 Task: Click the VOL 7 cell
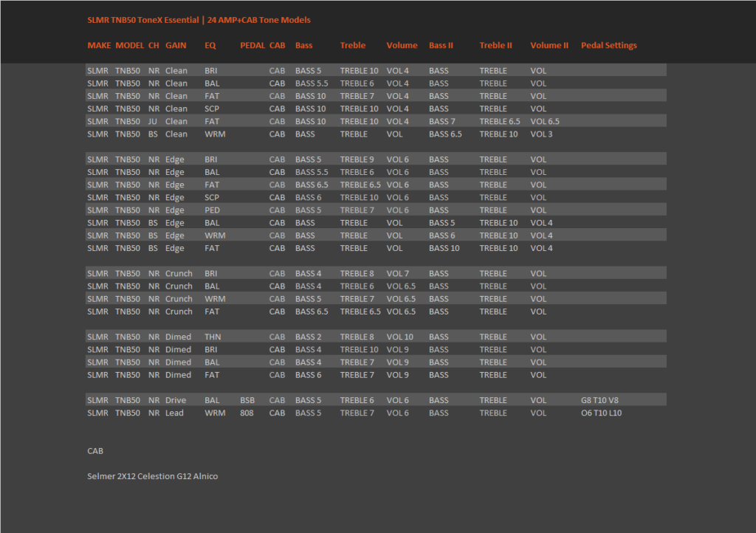click(x=397, y=273)
